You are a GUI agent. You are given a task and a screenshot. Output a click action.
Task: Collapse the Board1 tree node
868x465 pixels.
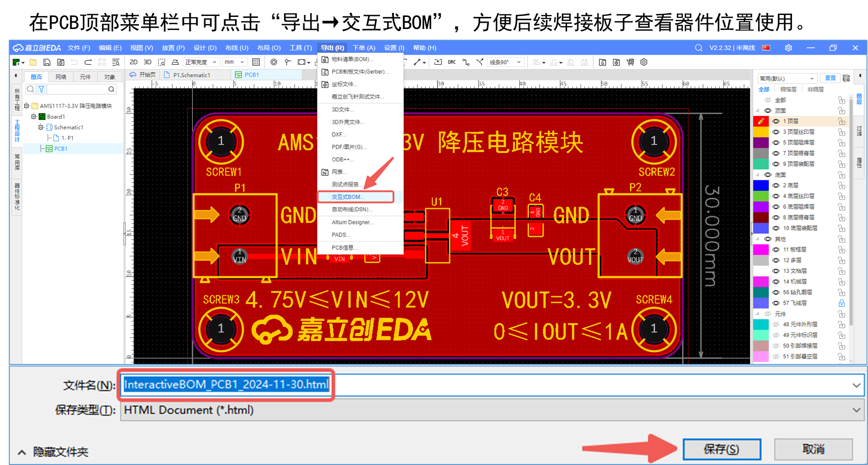33,116
